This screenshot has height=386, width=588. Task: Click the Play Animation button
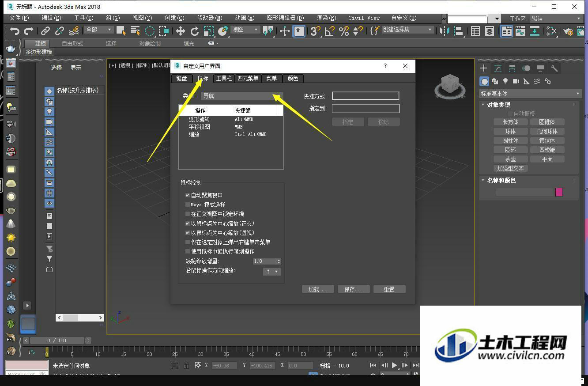(x=394, y=365)
